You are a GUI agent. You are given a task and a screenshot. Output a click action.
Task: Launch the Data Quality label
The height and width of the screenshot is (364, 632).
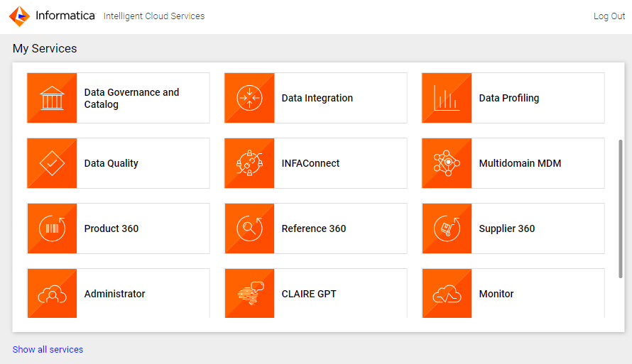point(111,163)
